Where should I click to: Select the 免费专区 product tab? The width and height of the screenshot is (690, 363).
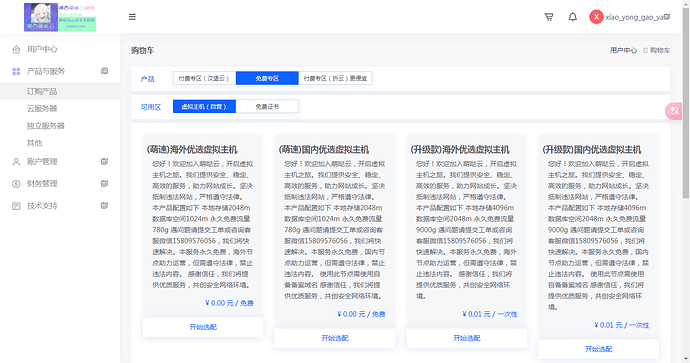(267, 78)
